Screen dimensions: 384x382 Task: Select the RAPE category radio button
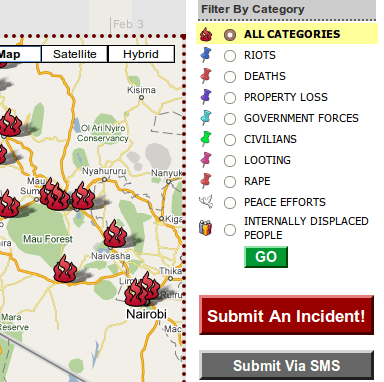coord(230,182)
